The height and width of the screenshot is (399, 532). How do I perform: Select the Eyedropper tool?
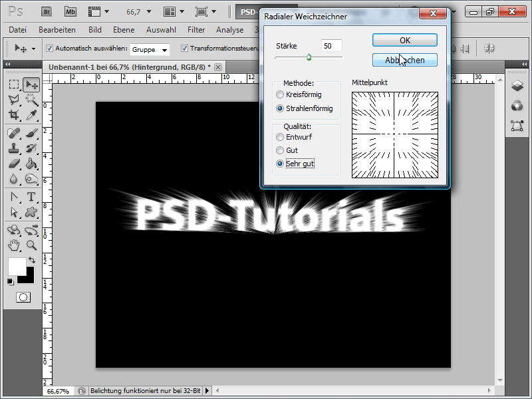(x=31, y=114)
